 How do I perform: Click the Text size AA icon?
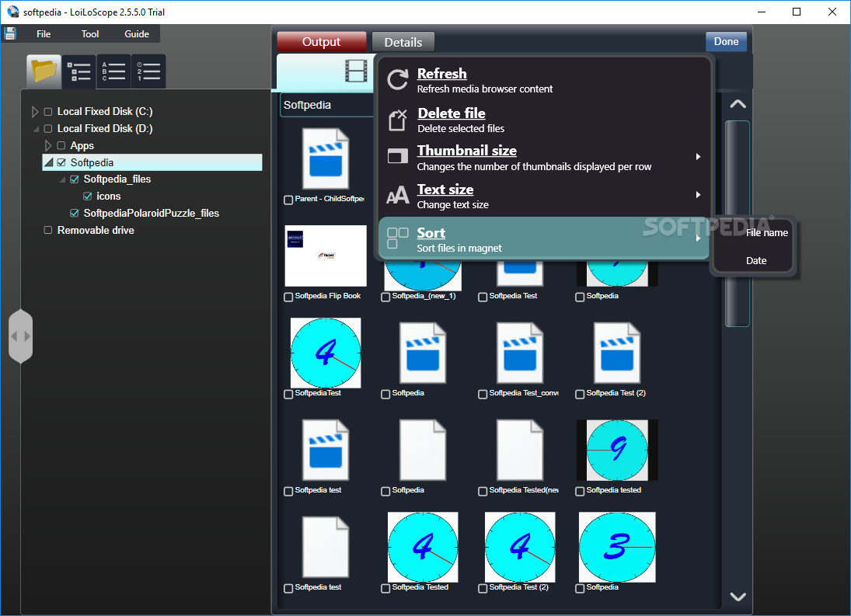pos(398,195)
